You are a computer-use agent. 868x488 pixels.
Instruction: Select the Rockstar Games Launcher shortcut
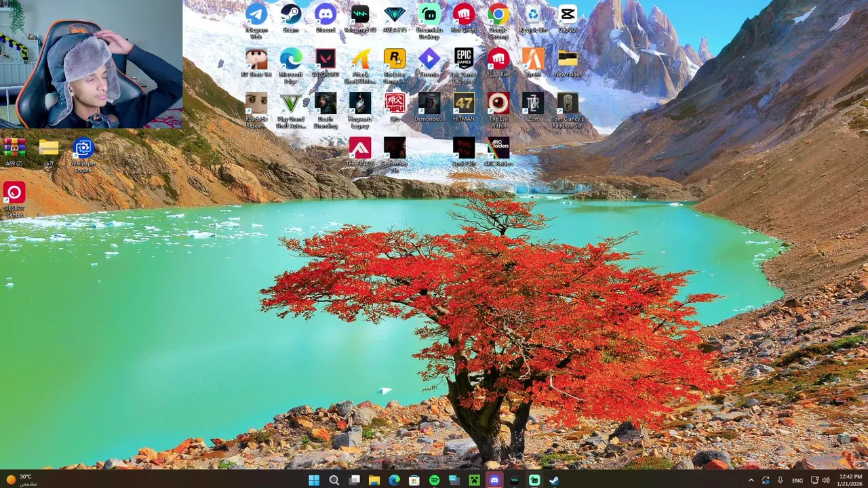click(395, 64)
